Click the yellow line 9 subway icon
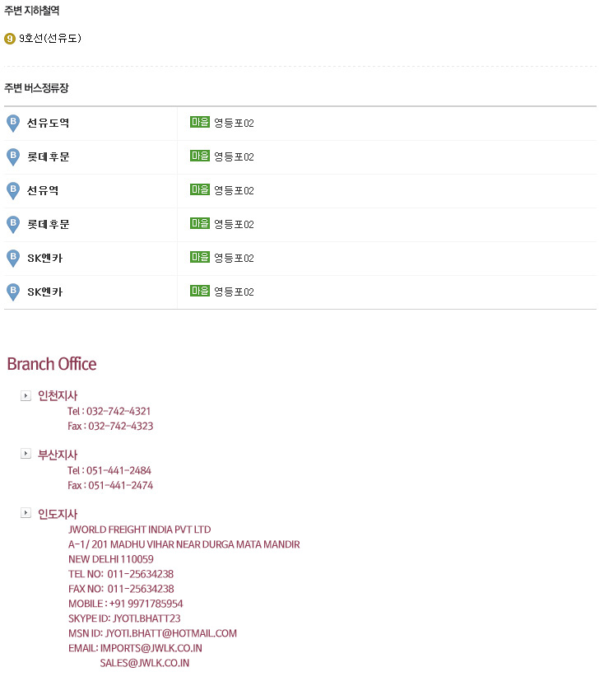The image size is (604, 700). point(9,39)
